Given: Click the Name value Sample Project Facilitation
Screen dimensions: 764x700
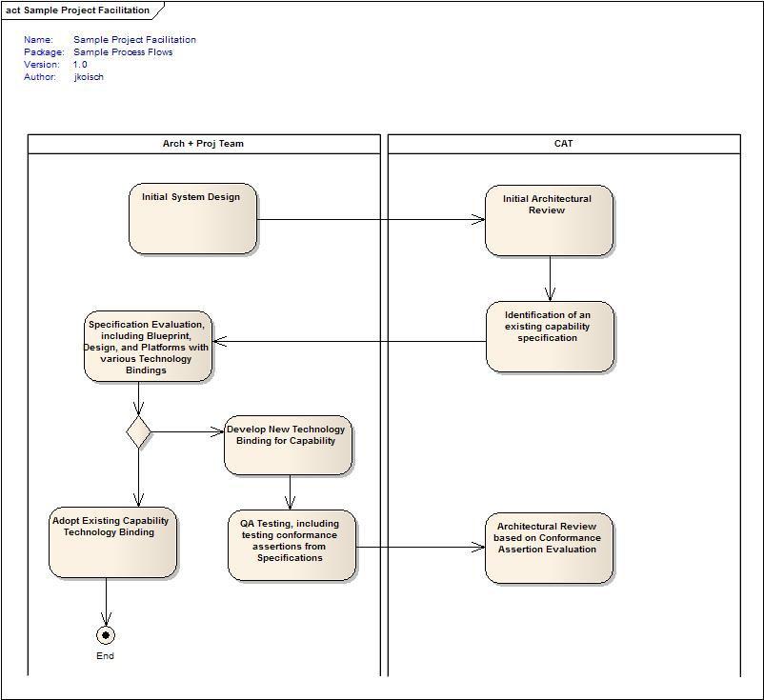Looking at the screenshot, I should (x=134, y=40).
